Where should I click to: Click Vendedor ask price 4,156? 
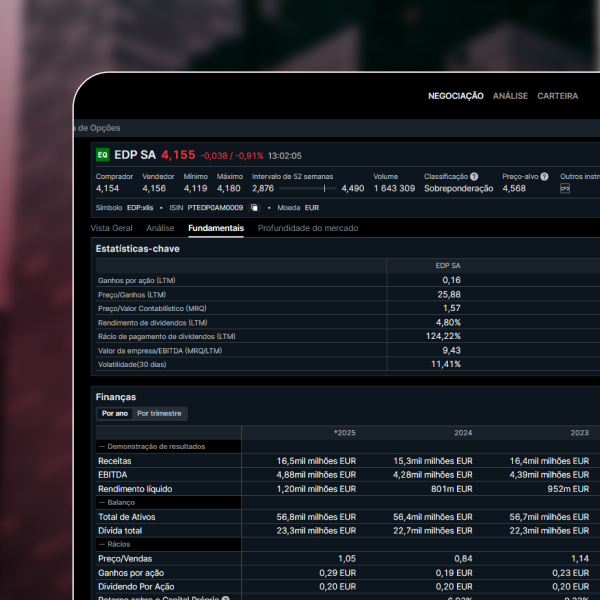(154, 188)
